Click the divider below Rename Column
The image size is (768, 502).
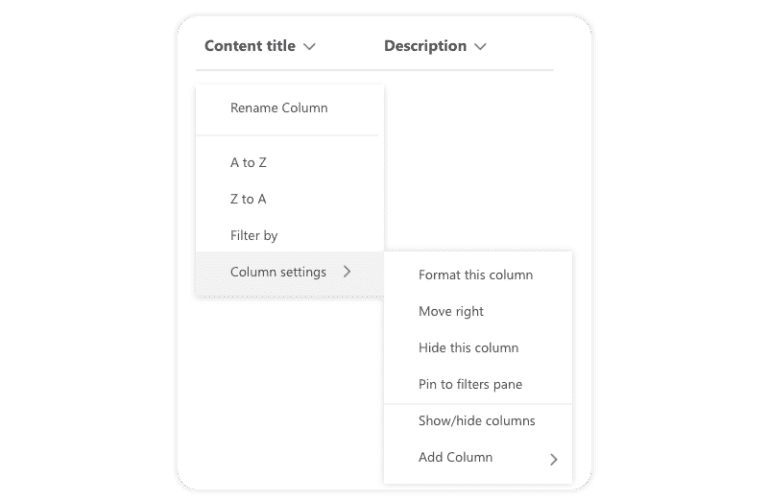pyautogui.click(x=287, y=135)
